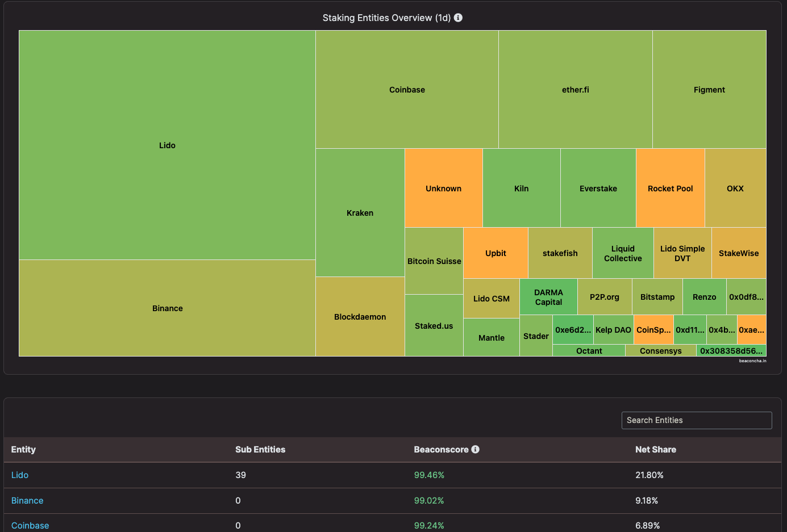
Task: Click the stakefish treemap block
Action: click(x=560, y=253)
